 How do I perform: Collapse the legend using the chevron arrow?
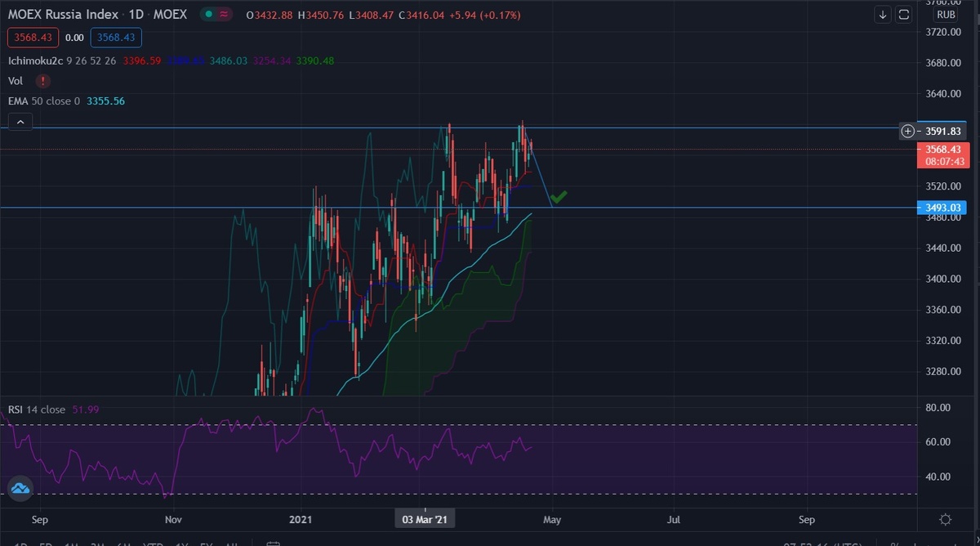19,120
